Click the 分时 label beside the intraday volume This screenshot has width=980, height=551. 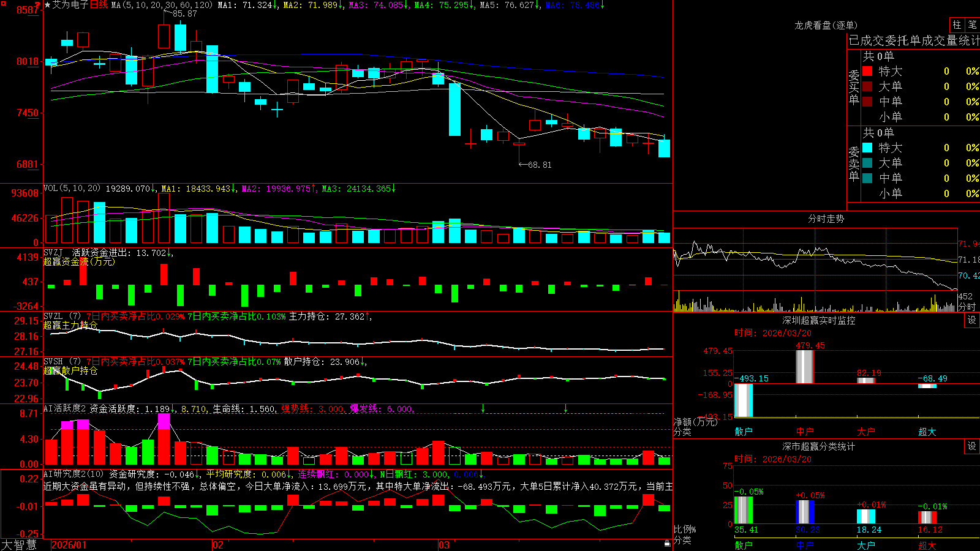click(967, 307)
